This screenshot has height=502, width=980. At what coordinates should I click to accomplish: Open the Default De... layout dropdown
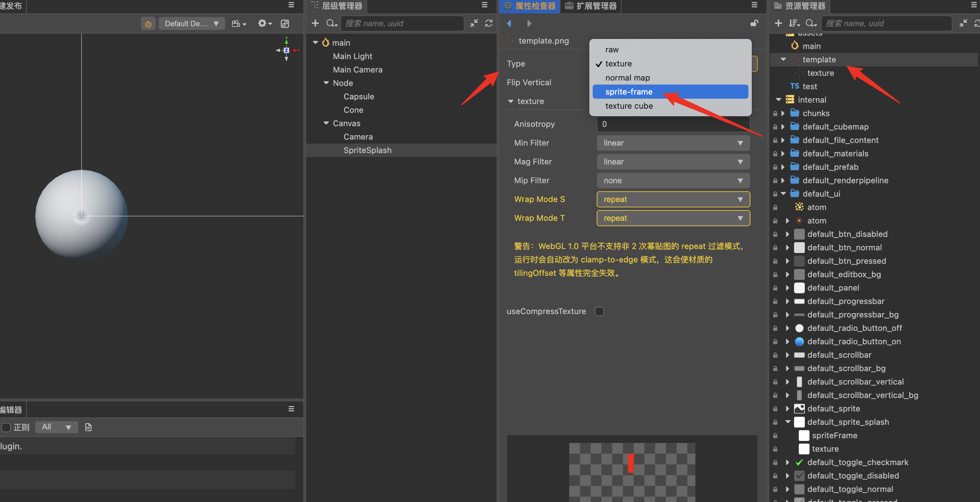point(191,23)
